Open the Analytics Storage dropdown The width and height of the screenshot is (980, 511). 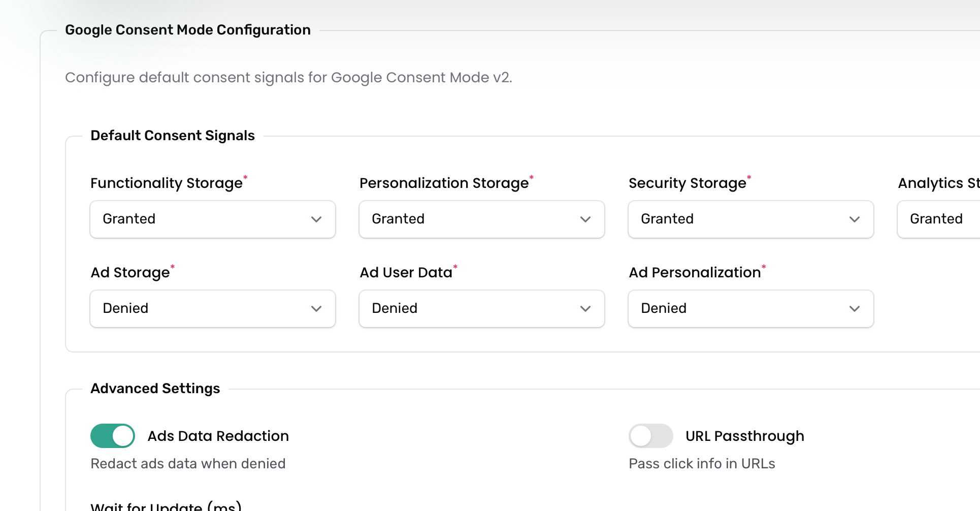pyautogui.click(x=939, y=219)
